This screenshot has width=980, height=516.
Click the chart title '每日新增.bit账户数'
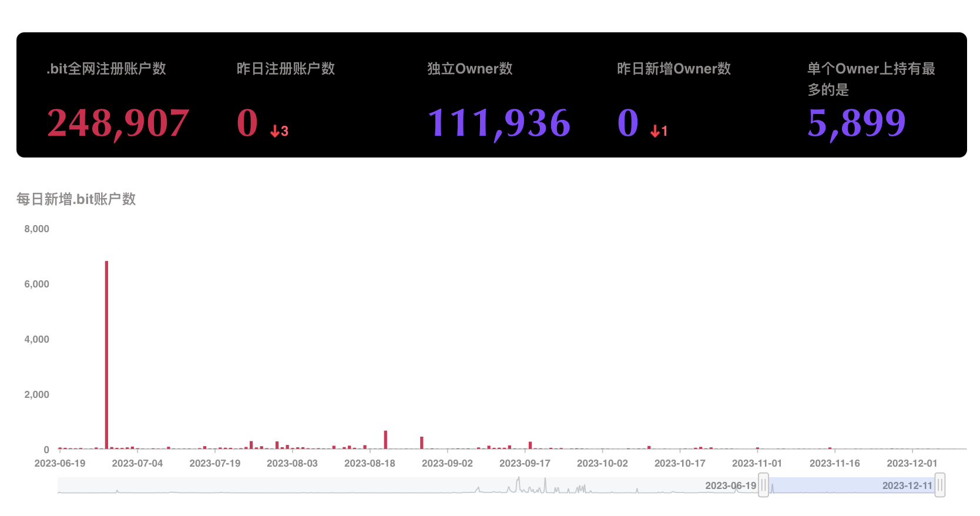[76, 199]
